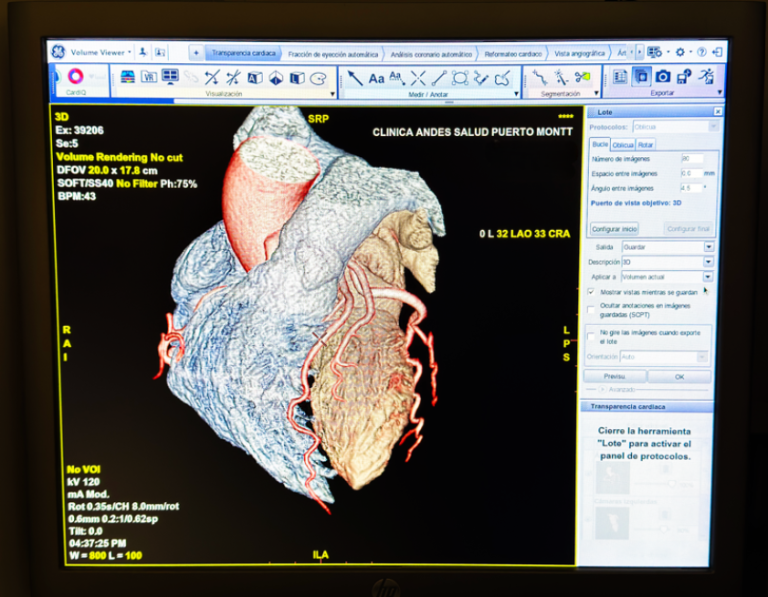Open the VR rendering icon in Visualización
The height and width of the screenshot is (597, 768).
point(149,77)
